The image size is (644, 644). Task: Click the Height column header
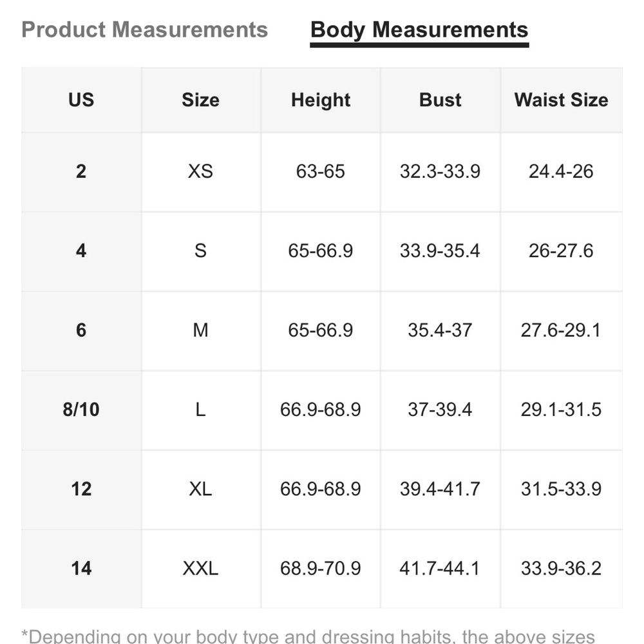pyautogui.click(x=321, y=100)
